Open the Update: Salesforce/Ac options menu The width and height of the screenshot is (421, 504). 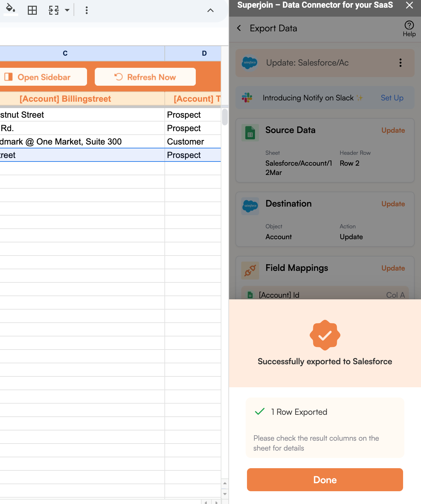(400, 63)
